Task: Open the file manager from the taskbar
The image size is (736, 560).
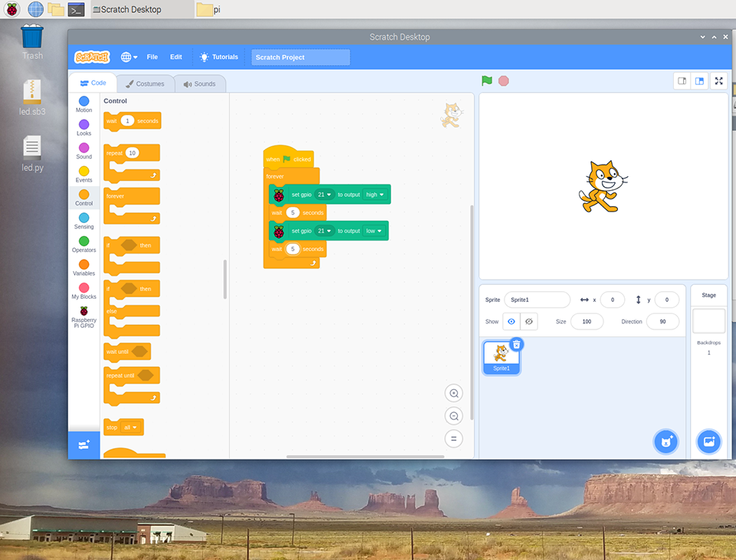Action: pyautogui.click(x=56, y=9)
